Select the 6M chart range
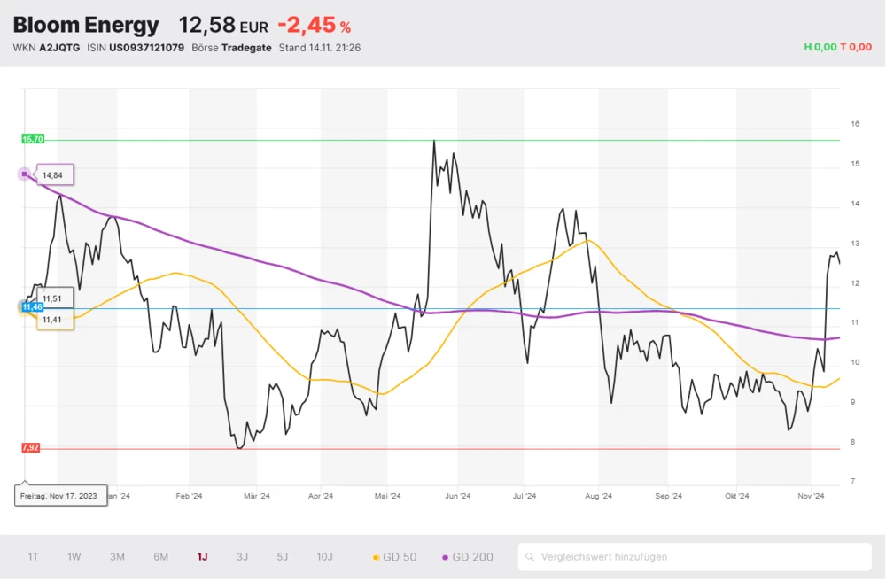This screenshot has height=588, width=886. coord(160,557)
